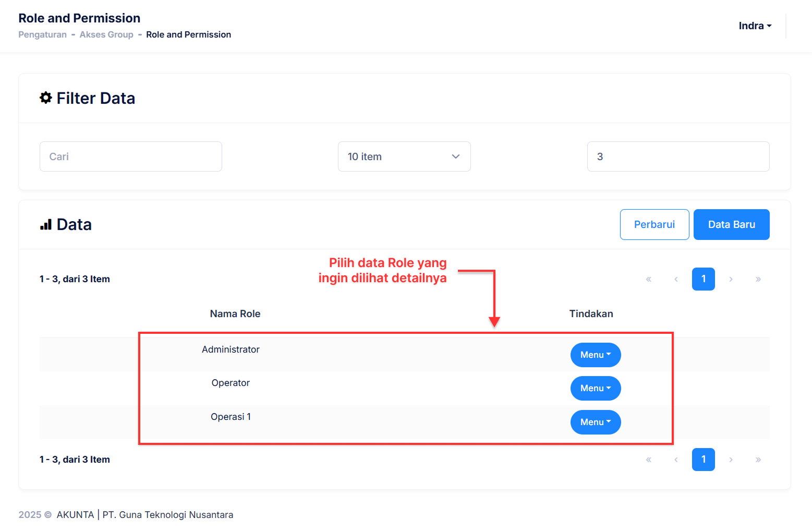
Task: Jump to last page in top pagination
Action: (758, 279)
